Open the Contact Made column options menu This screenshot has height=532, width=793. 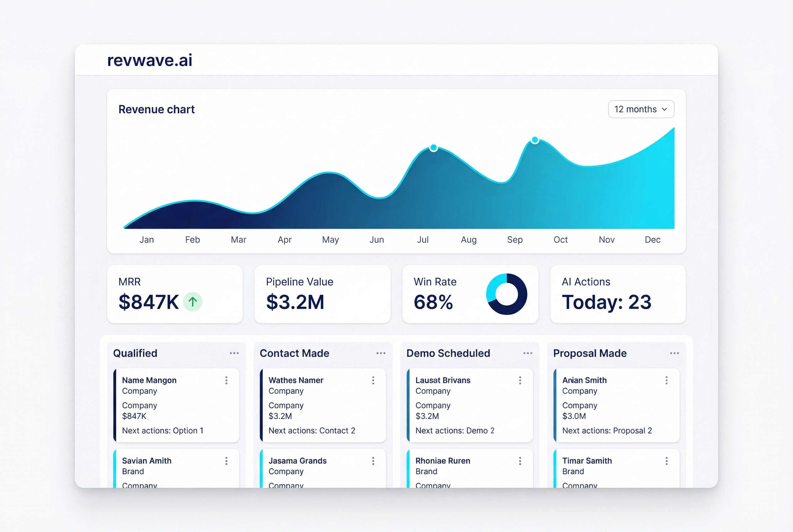click(381, 353)
